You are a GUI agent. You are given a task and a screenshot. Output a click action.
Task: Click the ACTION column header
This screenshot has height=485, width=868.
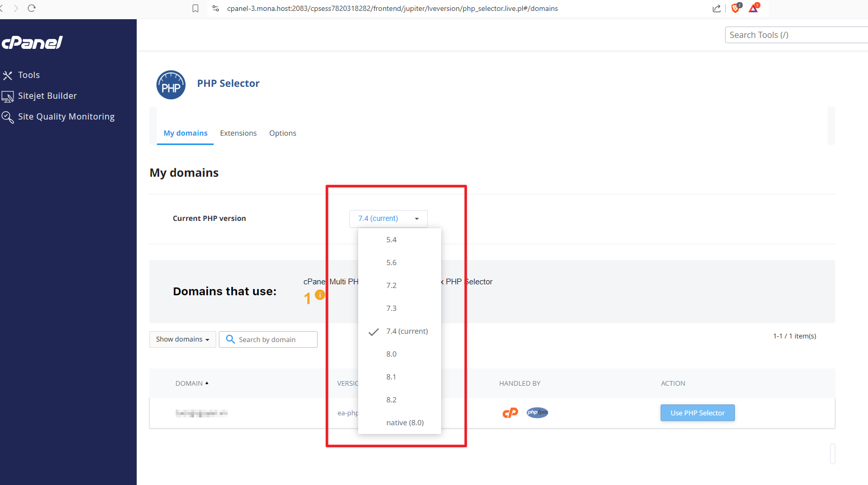[x=673, y=384]
